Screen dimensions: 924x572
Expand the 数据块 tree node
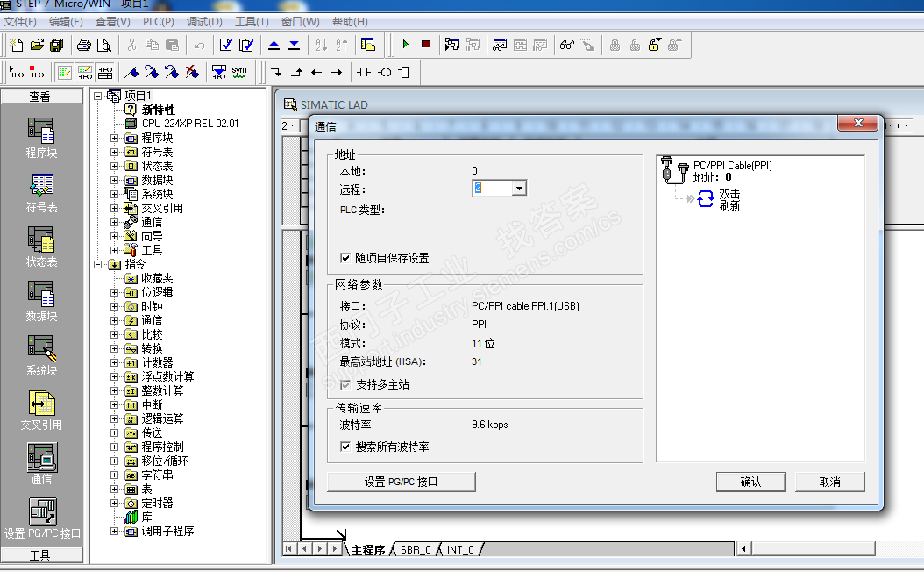114,181
